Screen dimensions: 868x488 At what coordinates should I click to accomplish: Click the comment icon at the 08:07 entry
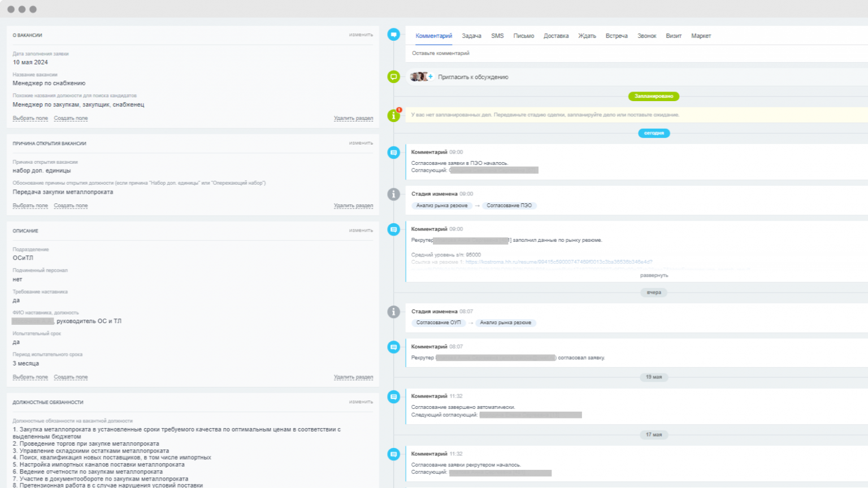click(x=394, y=347)
